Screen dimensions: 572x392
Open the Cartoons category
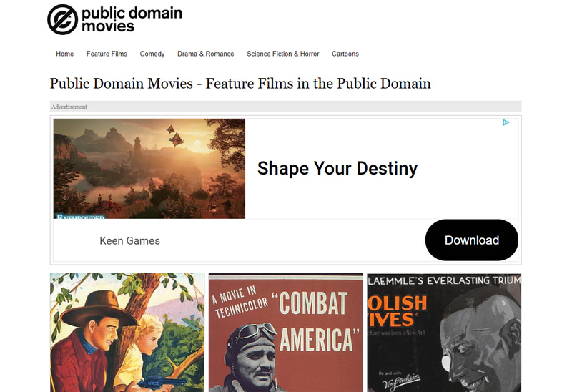tap(345, 54)
